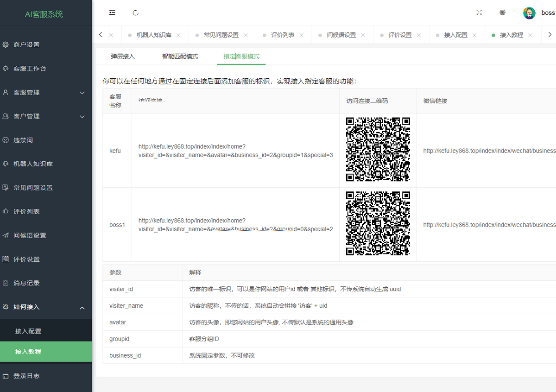Switch to the 评价列表 page tab
The height and width of the screenshot is (392, 556).
(283, 35)
